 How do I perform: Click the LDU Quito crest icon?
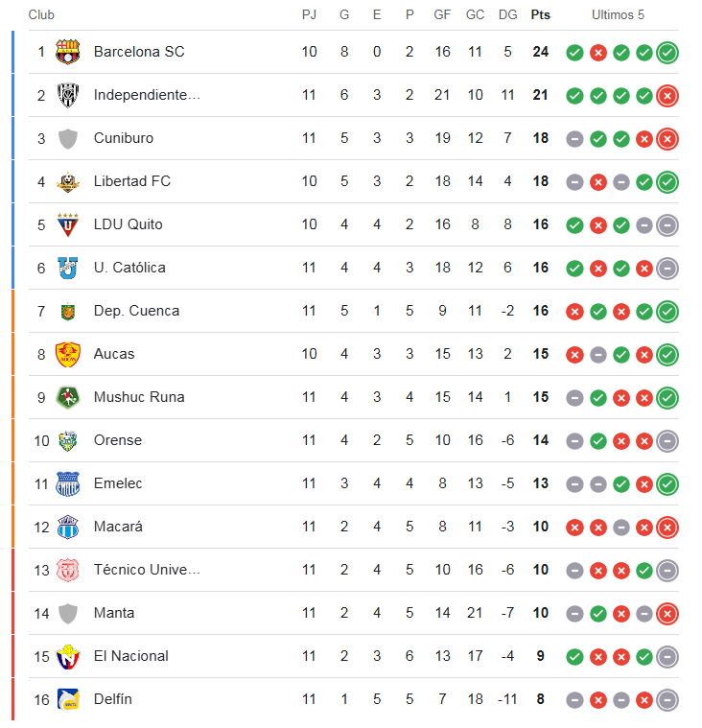(68, 224)
